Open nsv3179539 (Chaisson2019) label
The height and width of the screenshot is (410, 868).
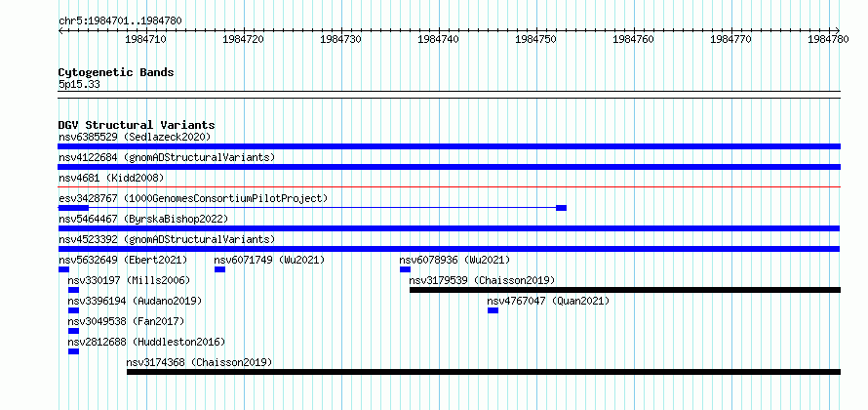pos(482,280)
